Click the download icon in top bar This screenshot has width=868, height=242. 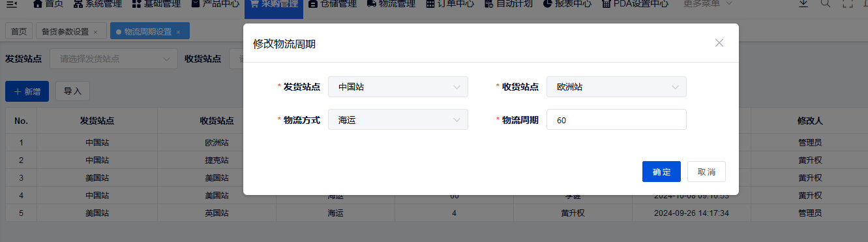click(x=803, y=3)
